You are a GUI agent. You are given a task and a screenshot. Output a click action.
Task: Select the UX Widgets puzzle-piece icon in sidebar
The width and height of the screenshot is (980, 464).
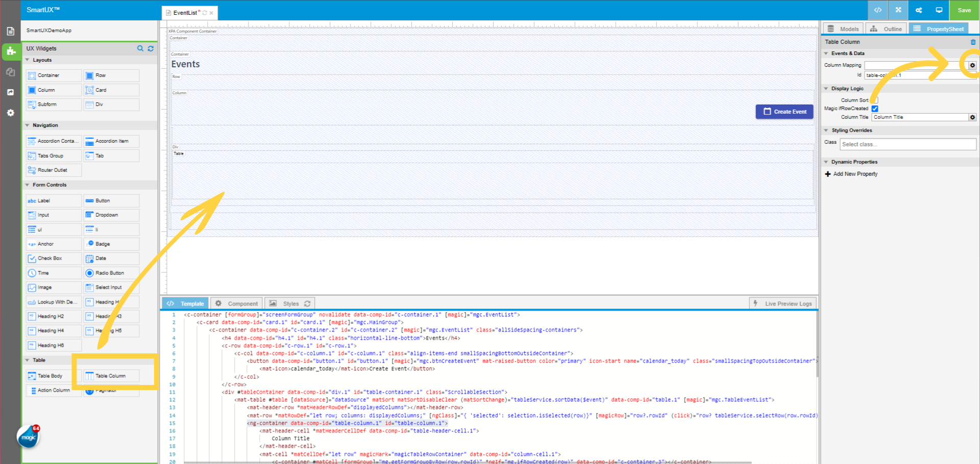[x=11, y=51]
